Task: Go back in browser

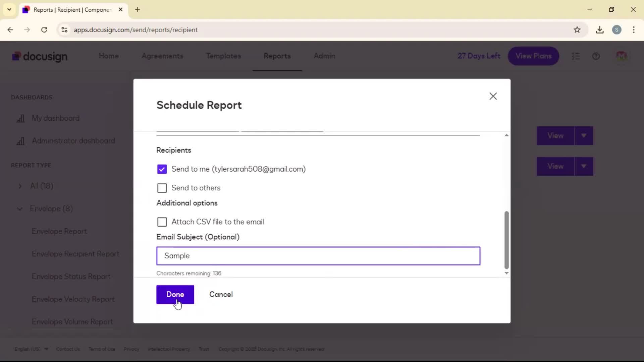Action: click(x=10, y=30)
